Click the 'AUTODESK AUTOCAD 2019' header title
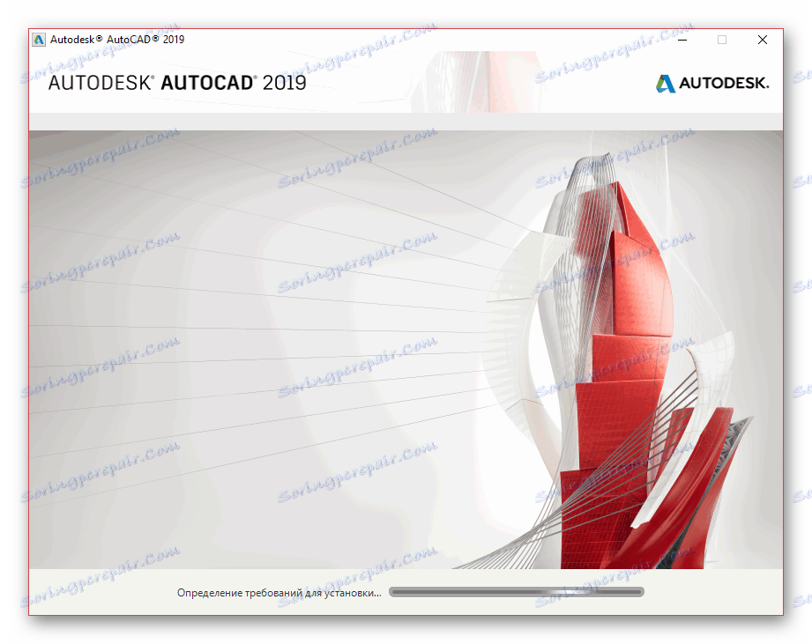This screenshot has width=812, height=644. coord(177,83)
